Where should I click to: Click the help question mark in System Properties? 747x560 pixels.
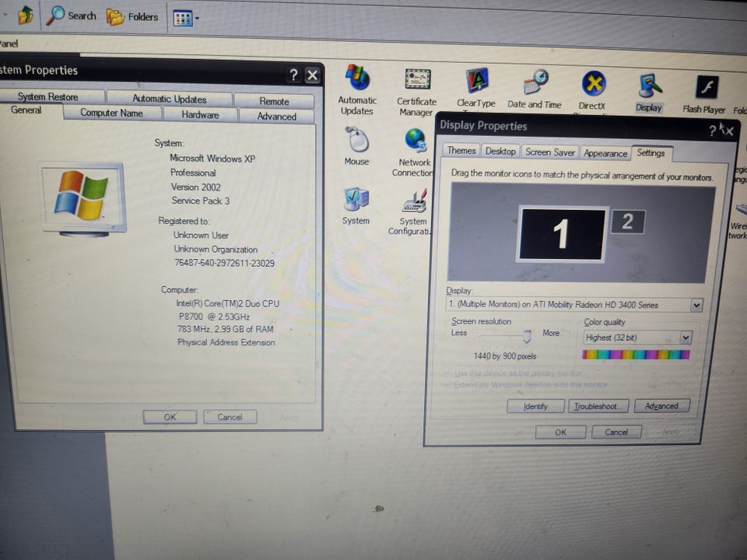[293, 75]
